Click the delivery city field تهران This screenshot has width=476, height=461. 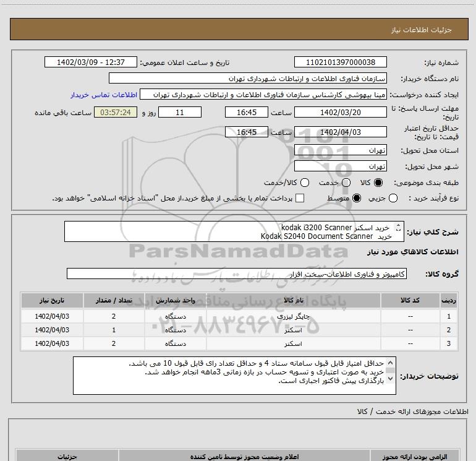point(340,166)
